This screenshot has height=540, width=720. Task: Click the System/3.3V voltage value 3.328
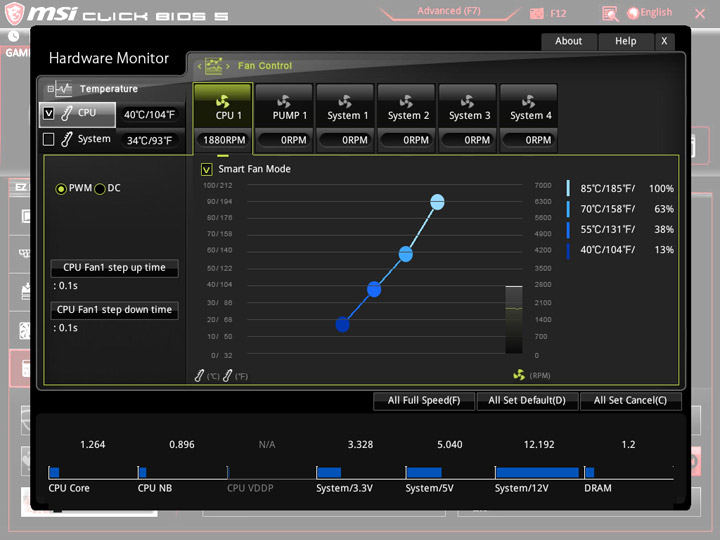360,444
